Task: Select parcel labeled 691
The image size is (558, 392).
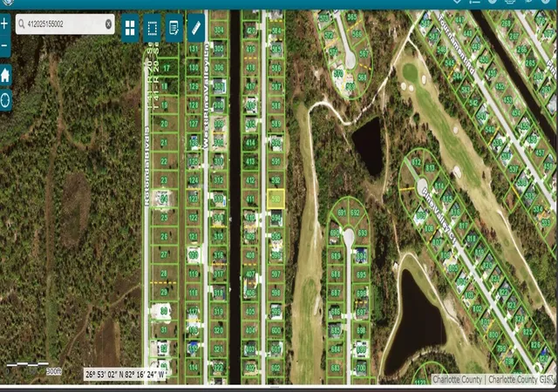Action: pyautogui.click(x=342, y=213)
